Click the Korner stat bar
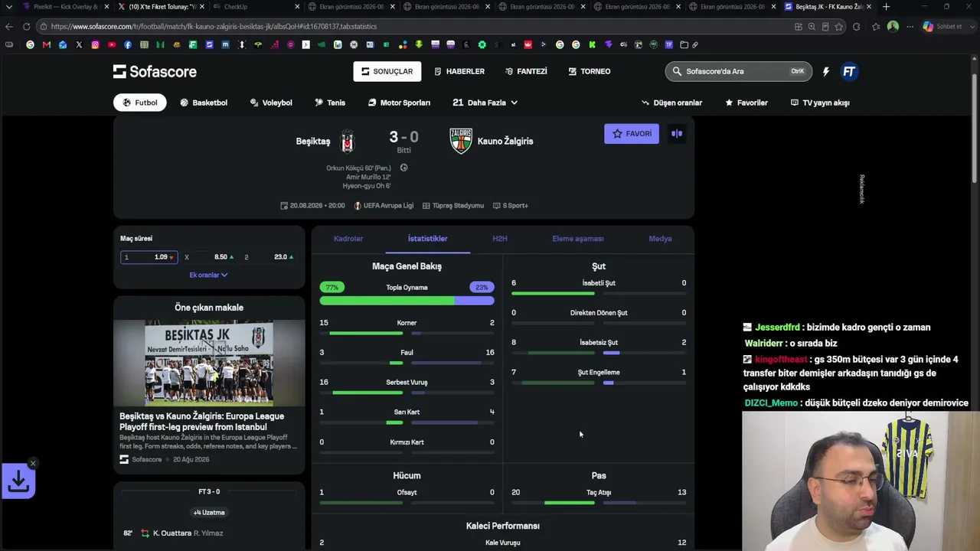Image resolution: width=980 pixels, height=551 pixels. (x=407, y=333)
